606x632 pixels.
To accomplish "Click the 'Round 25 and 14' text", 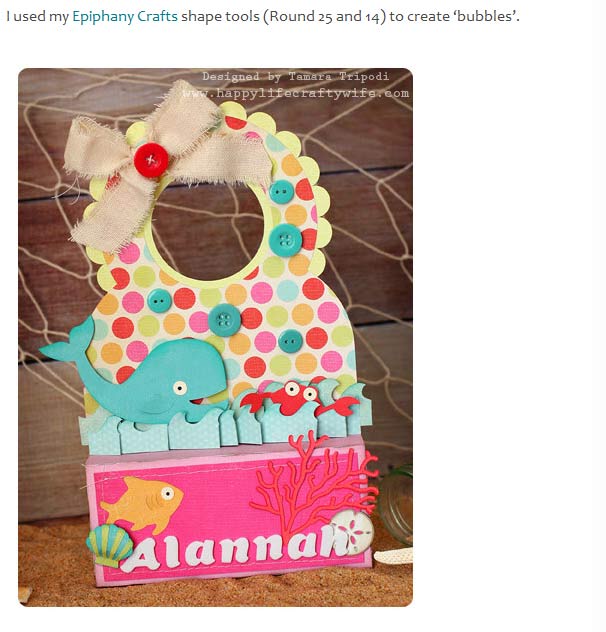I will (x=324, y=17).
